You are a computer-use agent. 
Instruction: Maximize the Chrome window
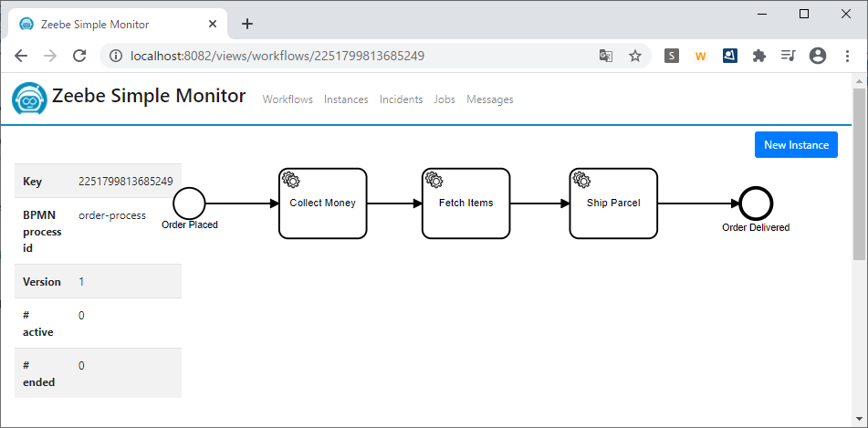click(804, 15)
